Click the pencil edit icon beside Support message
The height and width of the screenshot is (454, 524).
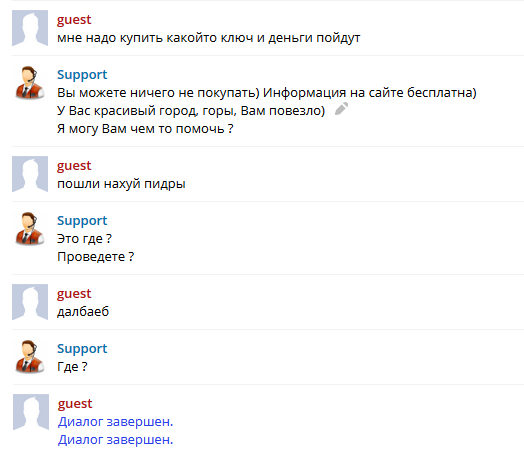[x=341, y=109]
